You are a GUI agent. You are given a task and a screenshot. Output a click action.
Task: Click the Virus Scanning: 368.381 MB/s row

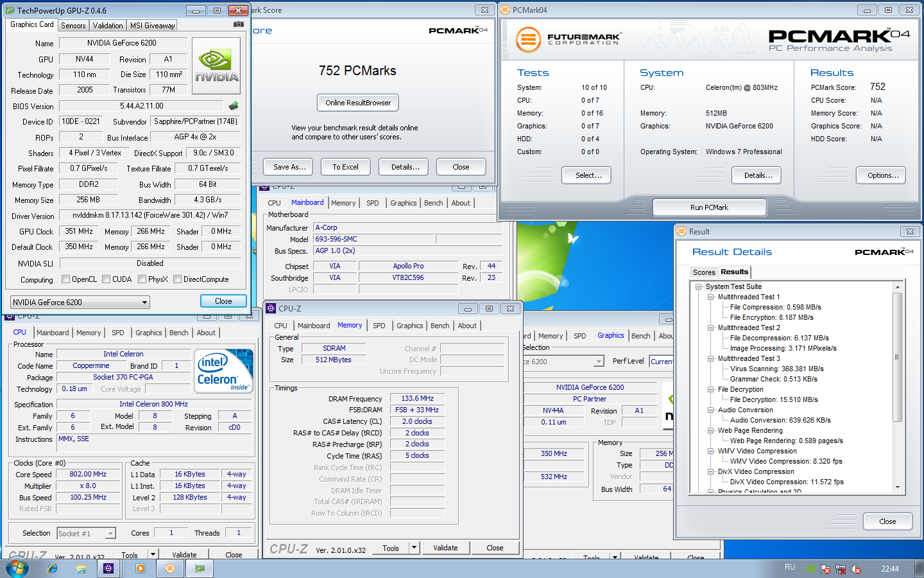tap(776, 369)
